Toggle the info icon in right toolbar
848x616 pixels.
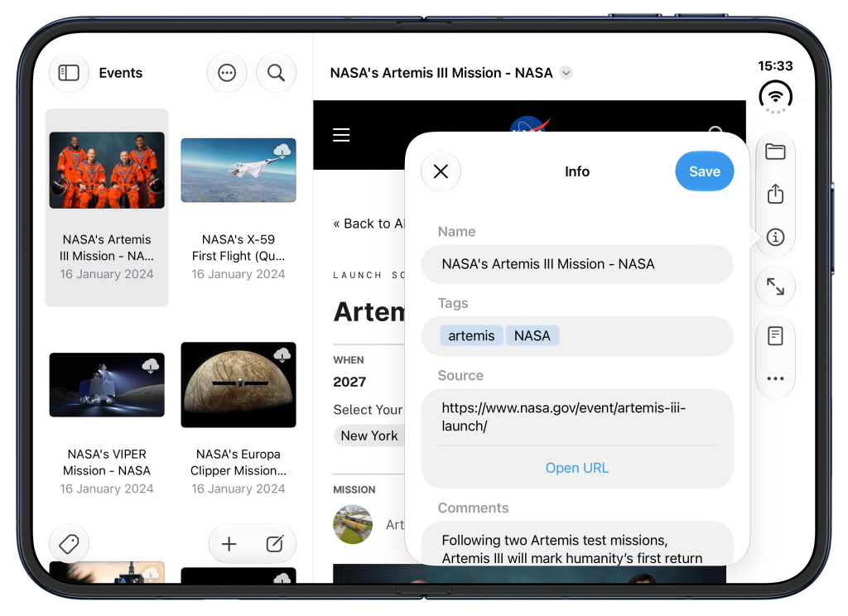(x=775, y=237)
